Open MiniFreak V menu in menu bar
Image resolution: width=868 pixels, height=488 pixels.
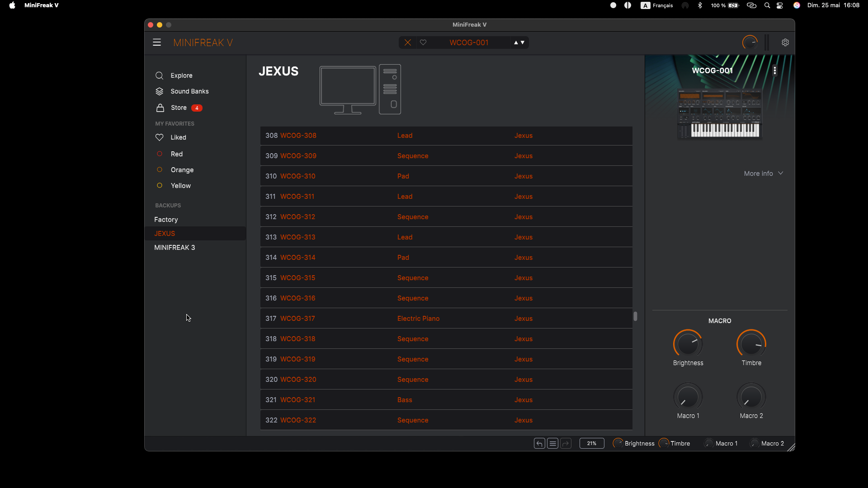click(x=41, y=5)
